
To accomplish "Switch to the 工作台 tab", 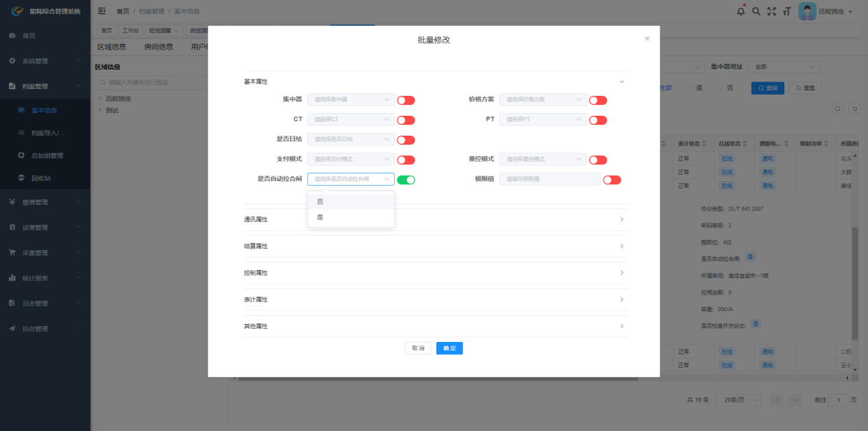I will click(x=130, y=31).
